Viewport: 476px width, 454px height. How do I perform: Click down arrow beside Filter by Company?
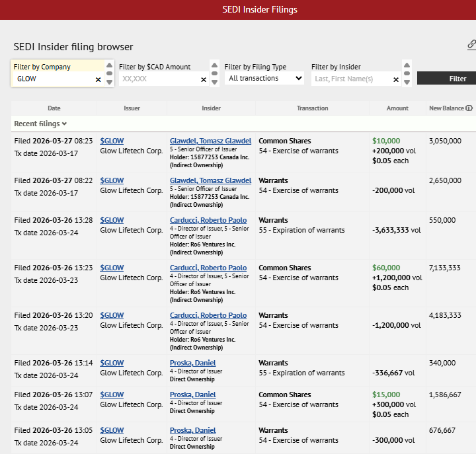click(110, 82)
